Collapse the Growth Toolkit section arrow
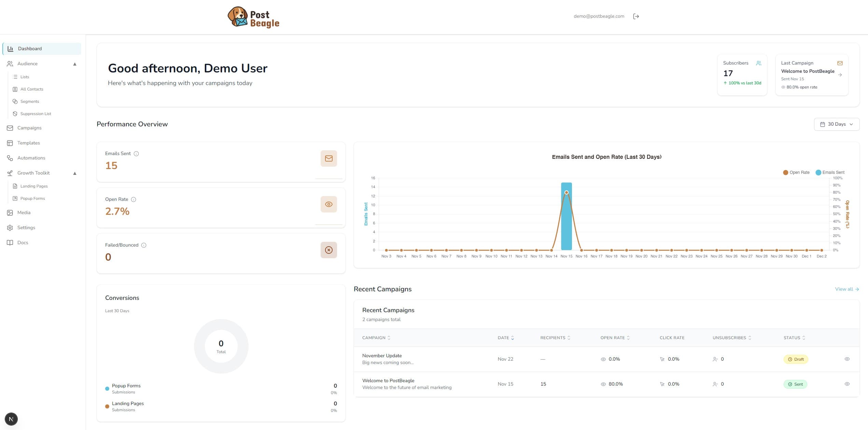 click(74, 173)
